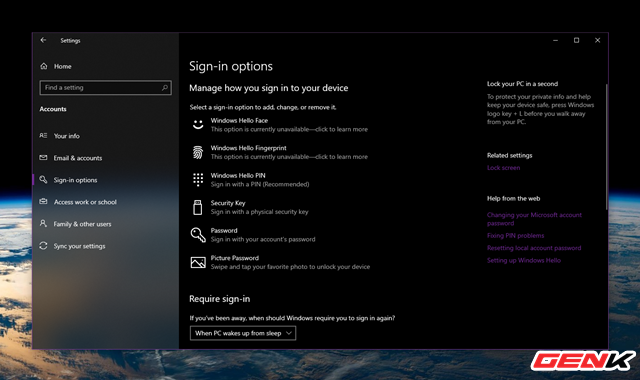Click the 'Related settings' heading
Viewport: 640px width, 380px height.
coord(509,155)
